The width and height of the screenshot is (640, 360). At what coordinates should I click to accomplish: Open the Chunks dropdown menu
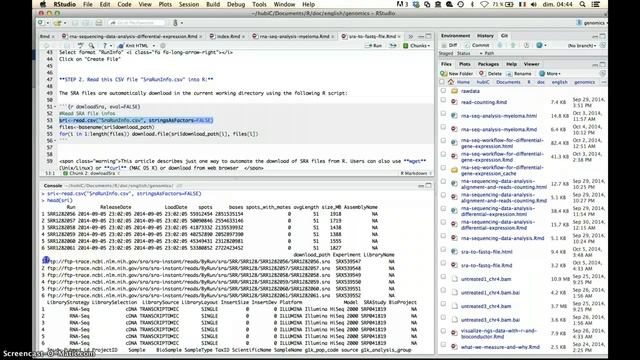(x=417, y=46)
